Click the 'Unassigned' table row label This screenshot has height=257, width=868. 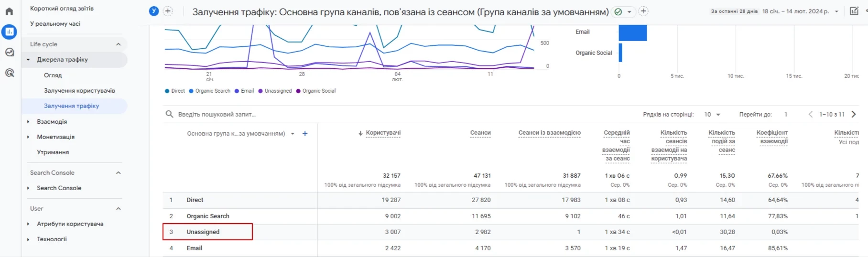[203, 232]
